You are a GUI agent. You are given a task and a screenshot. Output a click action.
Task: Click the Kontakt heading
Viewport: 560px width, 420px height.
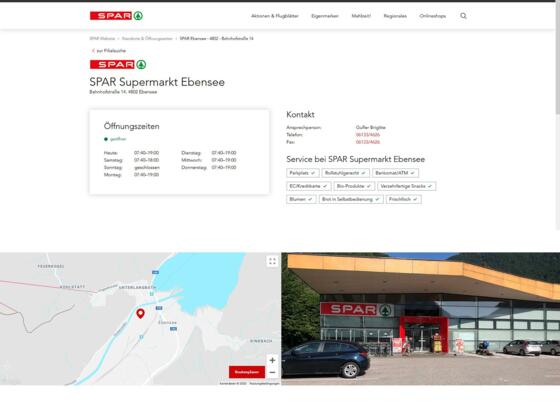300,115
